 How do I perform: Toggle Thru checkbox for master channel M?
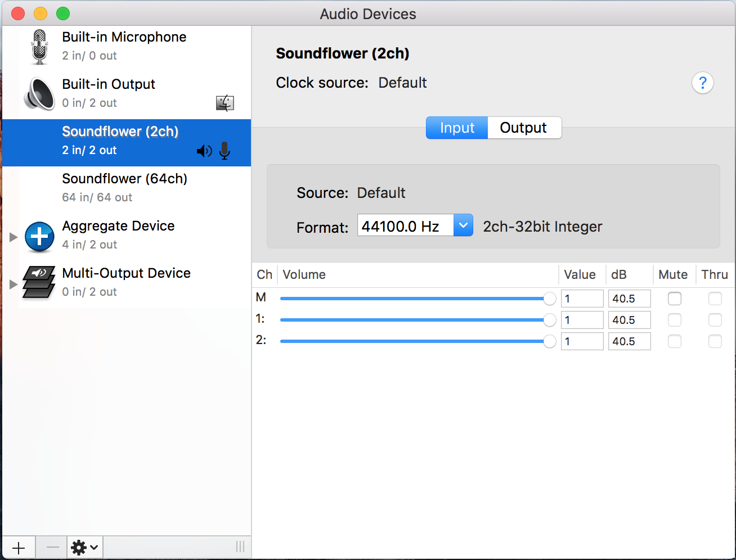point(715,299)
